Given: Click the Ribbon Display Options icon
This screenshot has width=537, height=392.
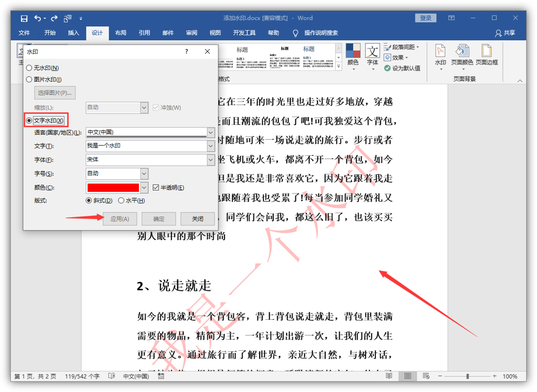Looking at the screenshot, I should point(451,18).
